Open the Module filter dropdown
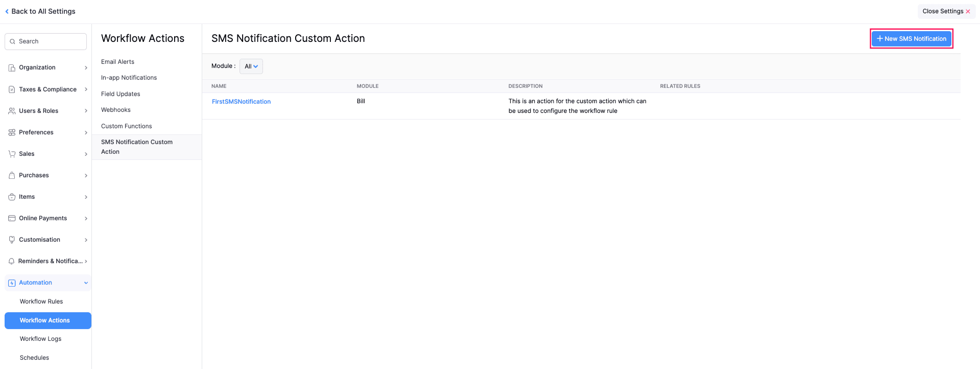980x369 pixels. [x=251, y=66]
